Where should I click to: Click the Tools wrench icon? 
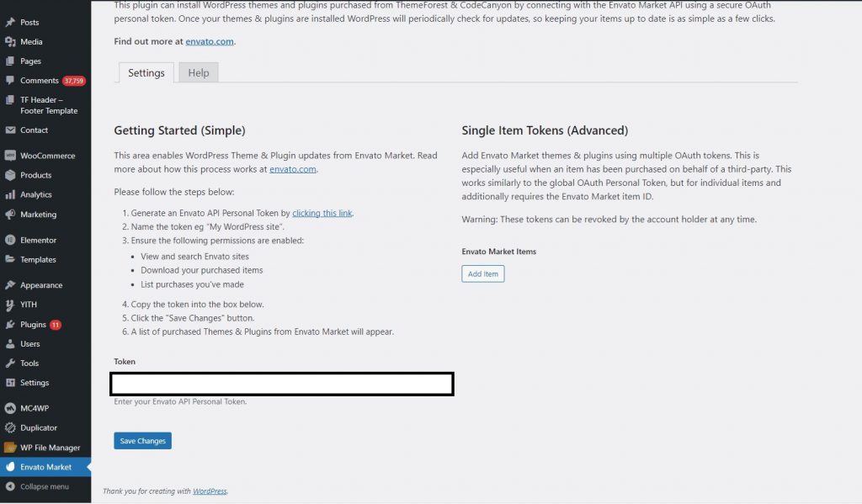(x=10, y=363)
